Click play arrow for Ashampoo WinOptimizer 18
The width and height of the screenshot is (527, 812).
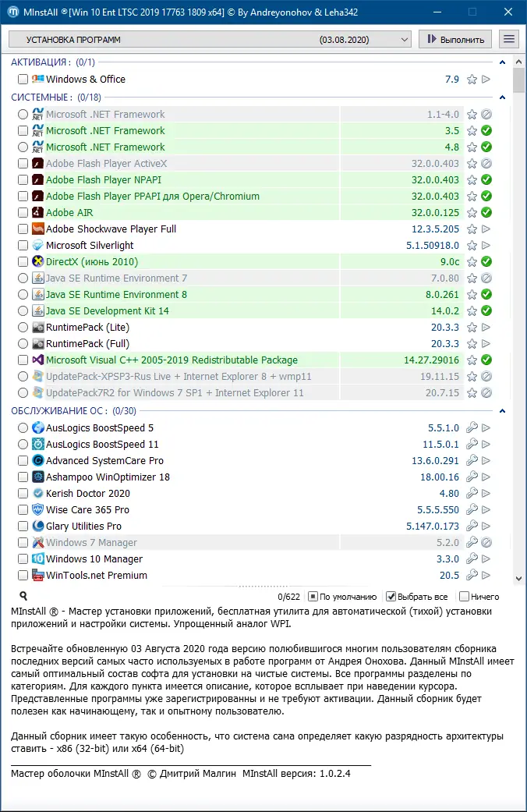point(486,477)
